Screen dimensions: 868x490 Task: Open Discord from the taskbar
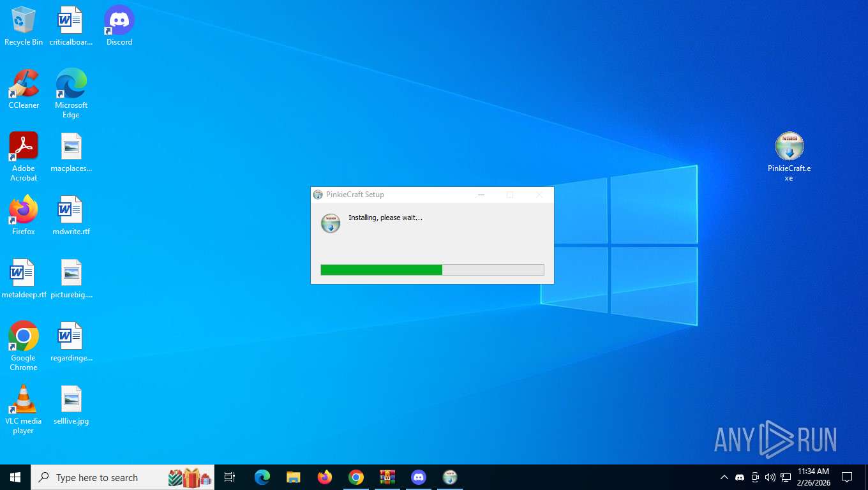click(419, 477)
